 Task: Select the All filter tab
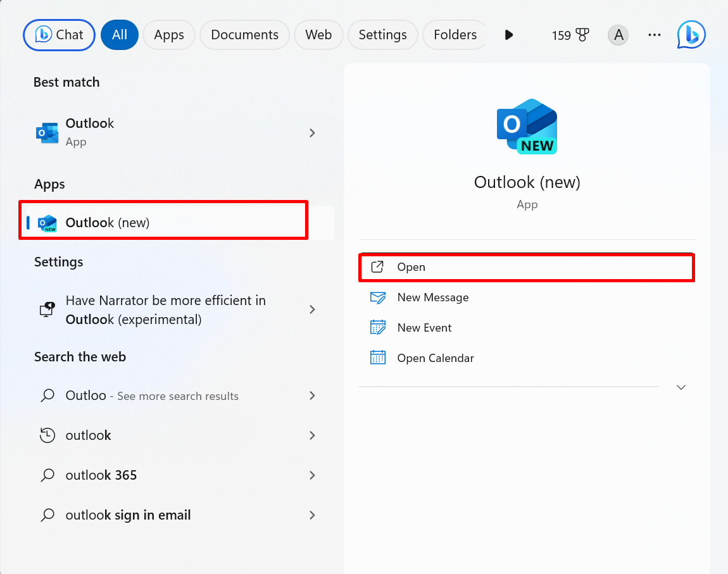[119, 35]
